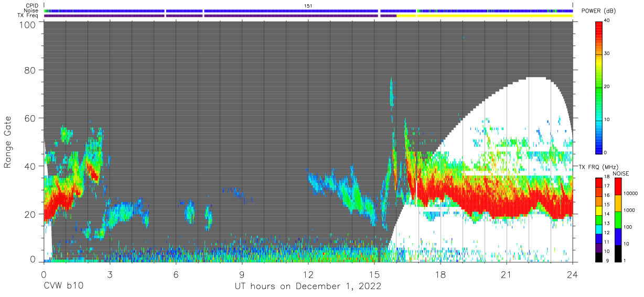Click the CPID value '151'
This screenshot has height=297, width=644.
(x=308, y=6)
